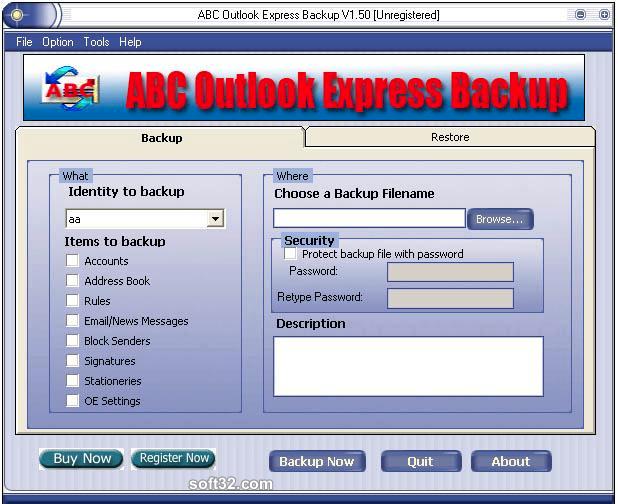Click the 'What' group label
Viewport: 618px width, 504px height.
pyautogui.click(x=75, y=176)
